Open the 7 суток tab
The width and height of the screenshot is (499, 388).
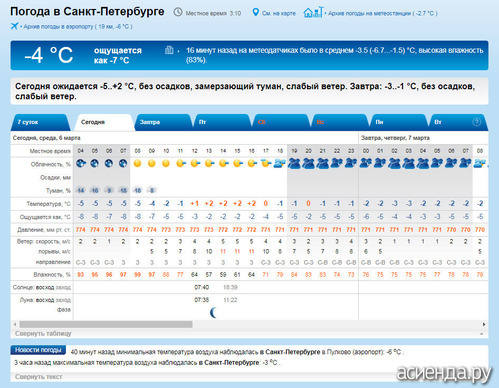pos(40,122)
